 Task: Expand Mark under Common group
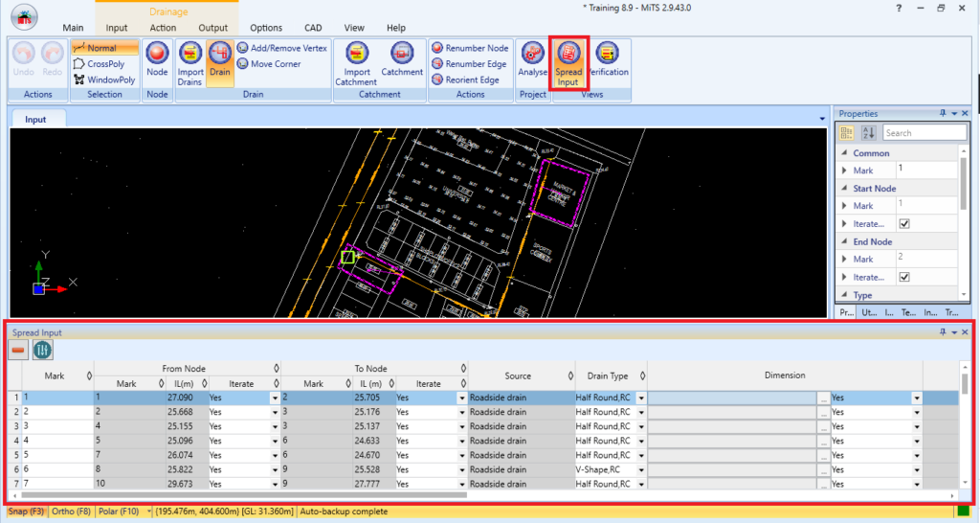tap(844, 171)
